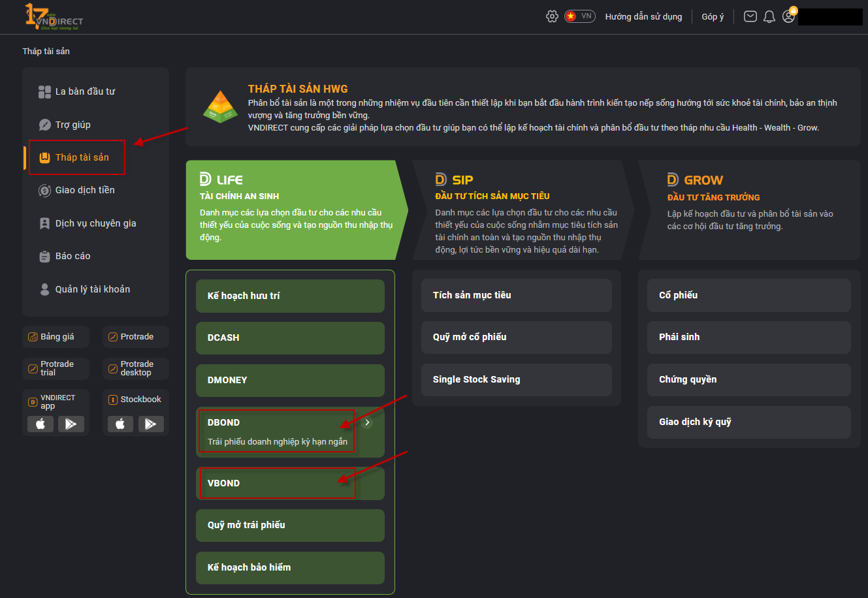Open Quỹ mở cổ phiếu option
The height and width of the screenshot is (598, 868).
[x=517, y=338]
